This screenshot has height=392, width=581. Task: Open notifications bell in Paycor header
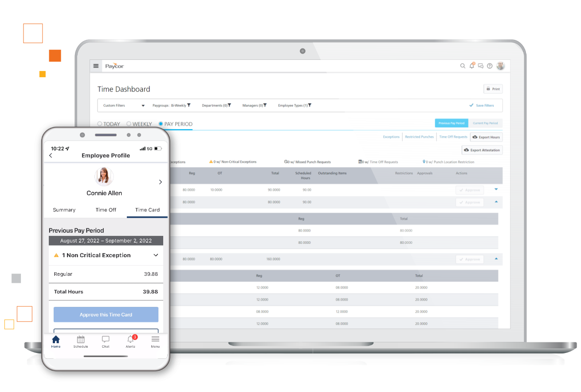472,66
